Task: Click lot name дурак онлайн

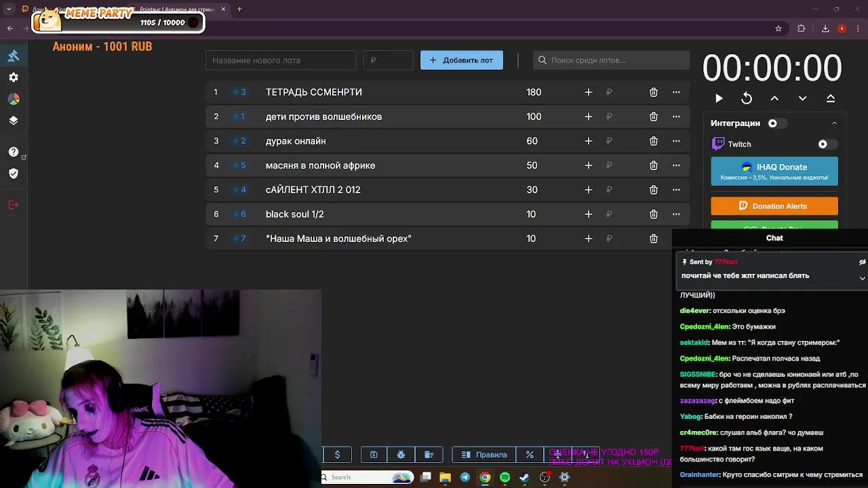Action: (296, 141)
